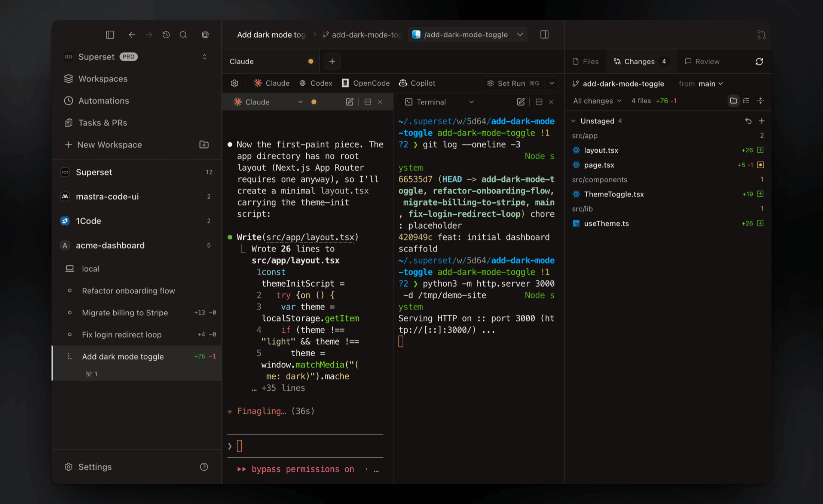Refresh changes with the sync icon
Image resolution: width=823 pixels, height=504 pixels.
tap(759, 61)
